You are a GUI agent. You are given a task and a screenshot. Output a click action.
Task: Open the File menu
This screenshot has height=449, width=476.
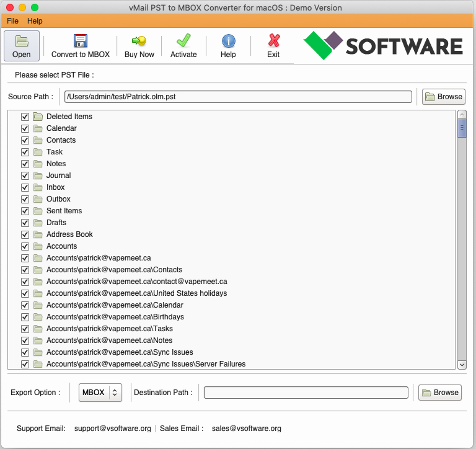click(12, 21)
